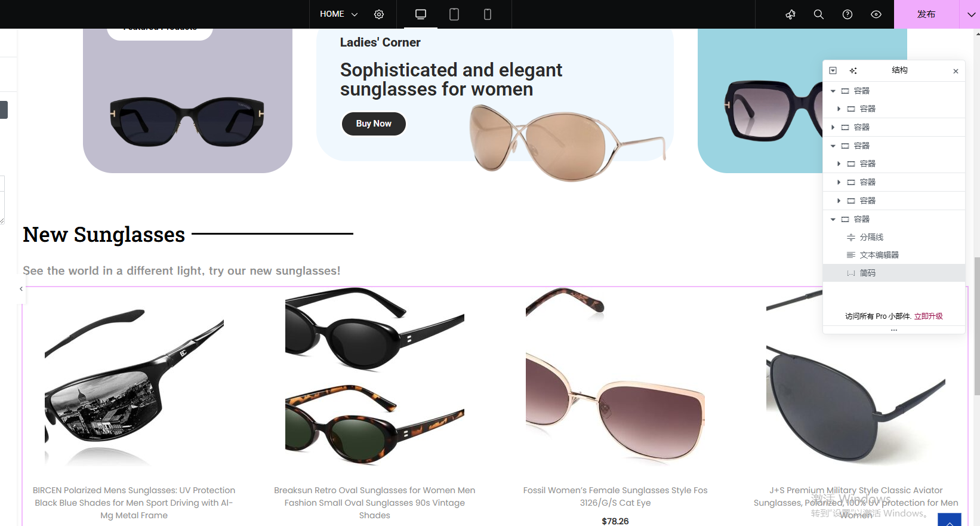The image size is (980, 526).
Task: Switch to mobile preview mode
Action: pos(488,14)
